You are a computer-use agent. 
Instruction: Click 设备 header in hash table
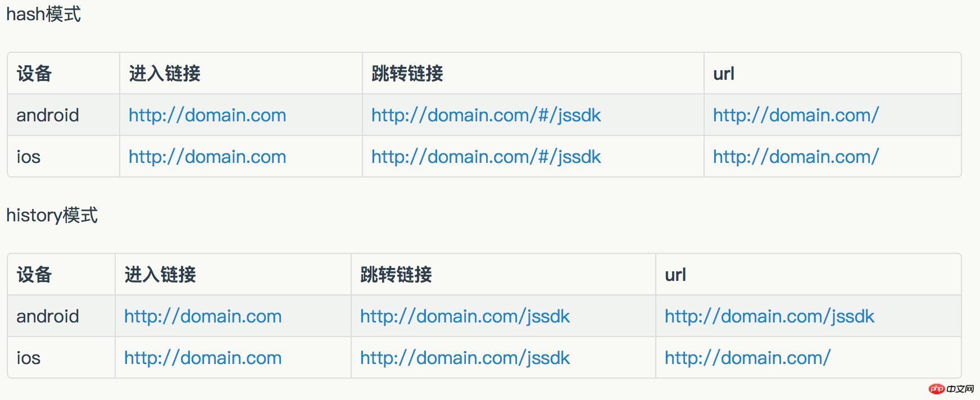tap(34, 74)
